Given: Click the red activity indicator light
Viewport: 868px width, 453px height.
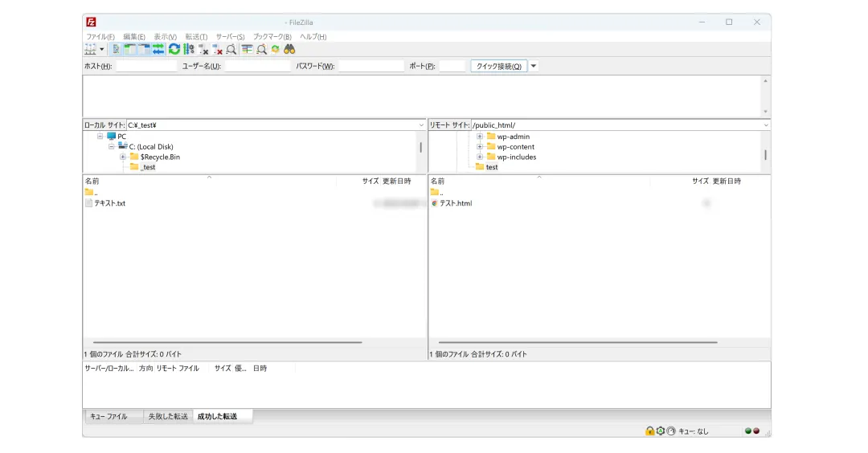Looking at the screenshot, I should (x=756, y=431).
